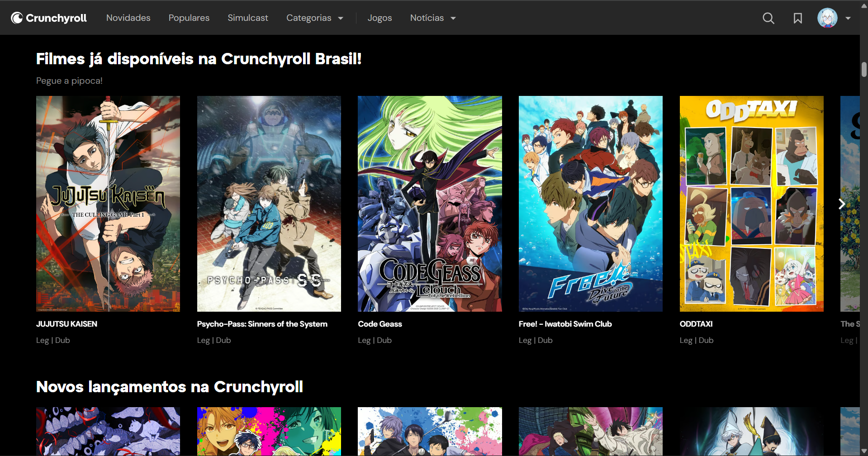
Task: Click Leg | Dub under JUJUTSU KAISEN
Action: (x=53, y=340)
